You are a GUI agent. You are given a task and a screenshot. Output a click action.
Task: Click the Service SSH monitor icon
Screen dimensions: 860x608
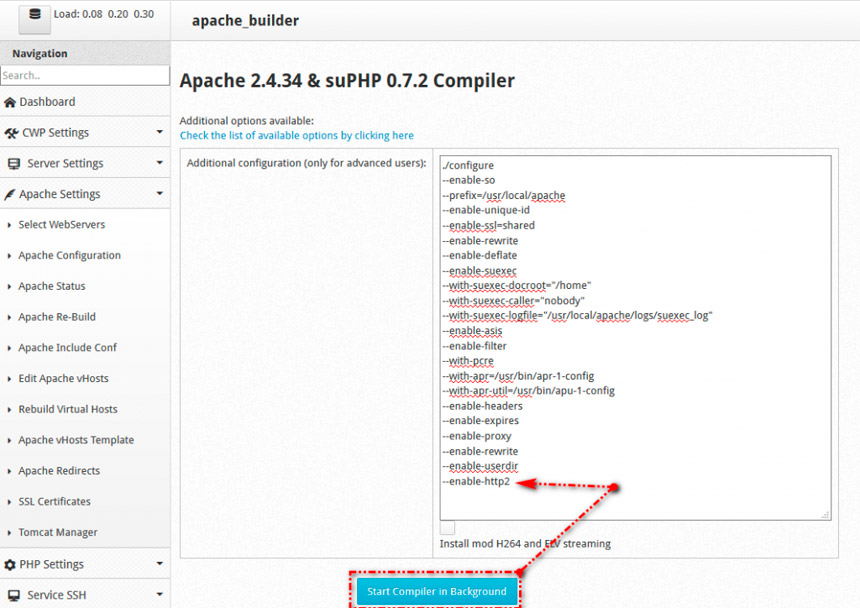[x=14, y=595]
